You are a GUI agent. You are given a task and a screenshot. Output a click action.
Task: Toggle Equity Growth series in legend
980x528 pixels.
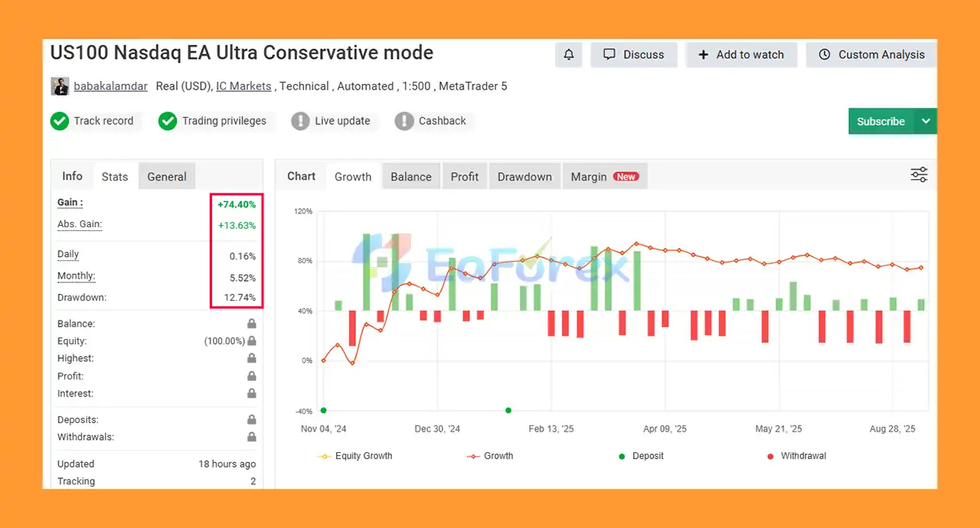click(355, 456)
